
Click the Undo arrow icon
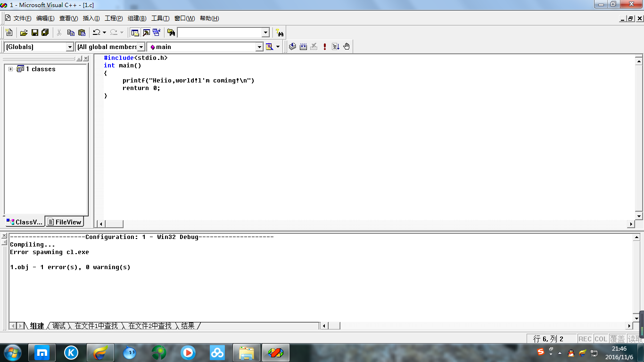(x=96, y=33)
